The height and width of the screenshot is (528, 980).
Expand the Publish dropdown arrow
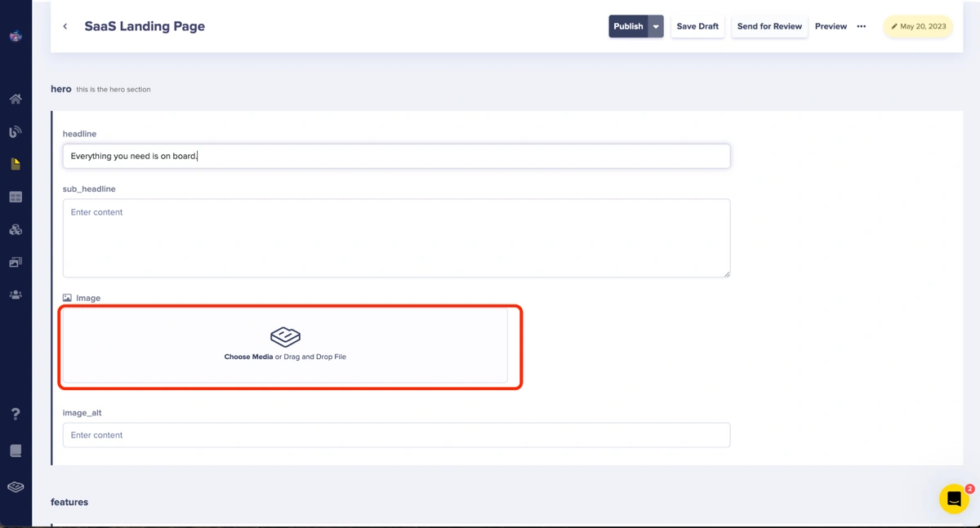click(x=656, y=26)
